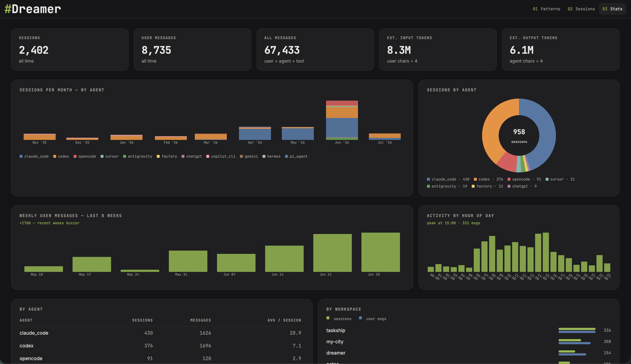This screenshot has width=631, height=364.
Task: Toggle antigravity legend in monthly chart
Action: tap(138, 156)
